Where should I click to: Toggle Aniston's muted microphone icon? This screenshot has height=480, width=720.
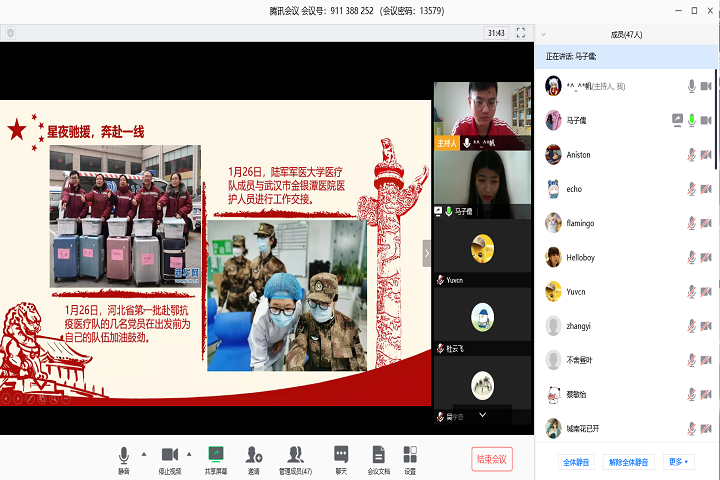[x=691, y=155]
